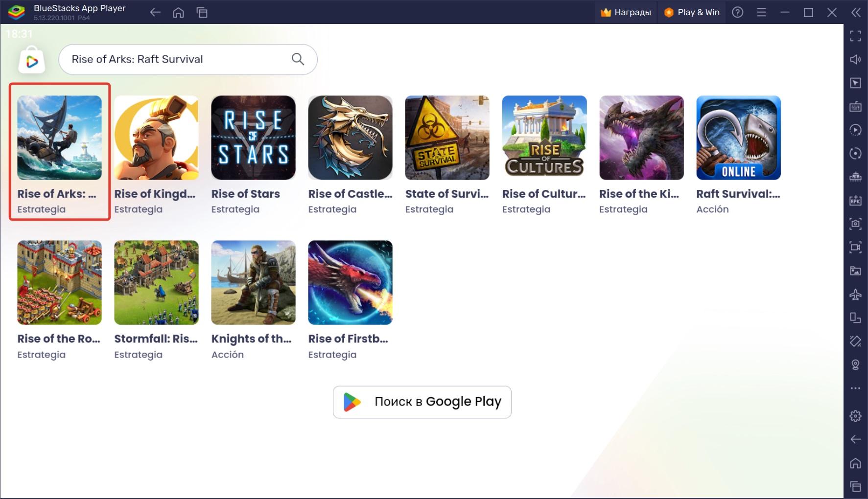Go to the home screen from title bar
The width and height of the screenshot is (868, 499).
coord(179,12)
